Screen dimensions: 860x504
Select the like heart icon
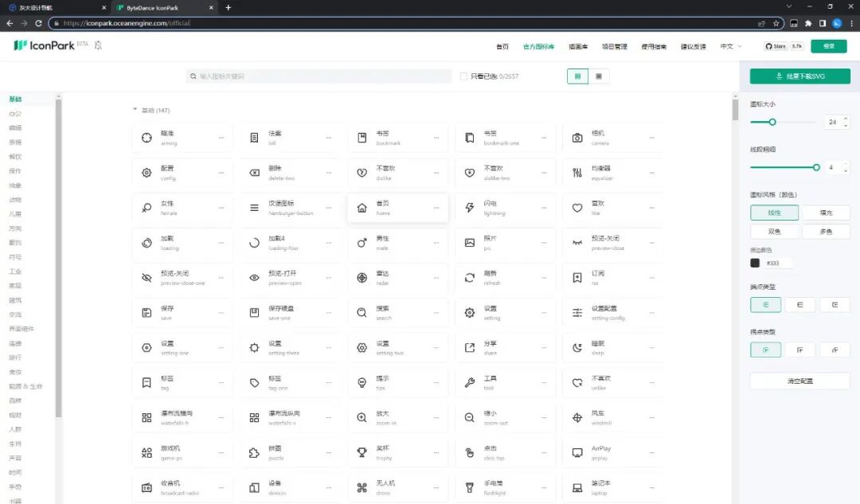click(577, 208)
